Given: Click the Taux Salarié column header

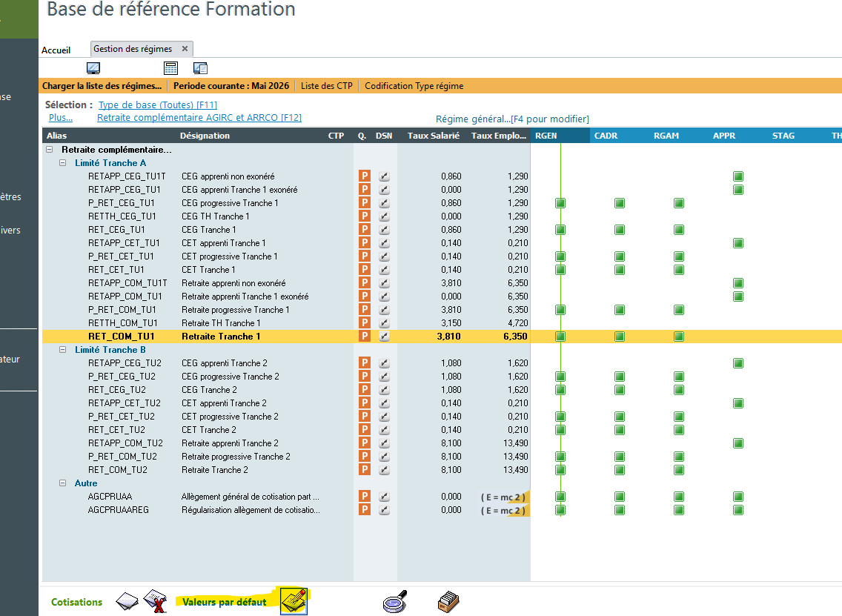Looking at the screenshot, I should pyautogui.click(x=433, y=136).
